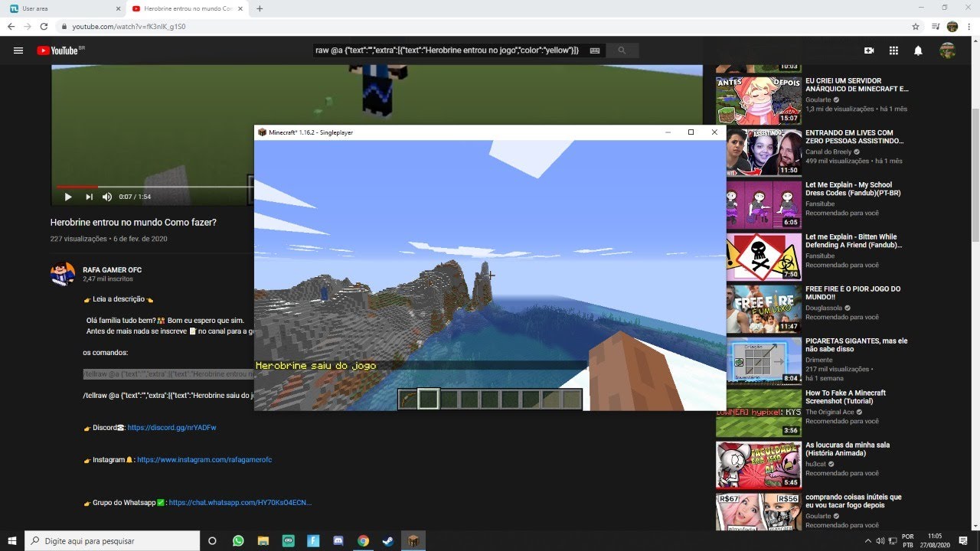Open the Discord invite link
This screenshot has height=551, width=980.
(171, 428)
